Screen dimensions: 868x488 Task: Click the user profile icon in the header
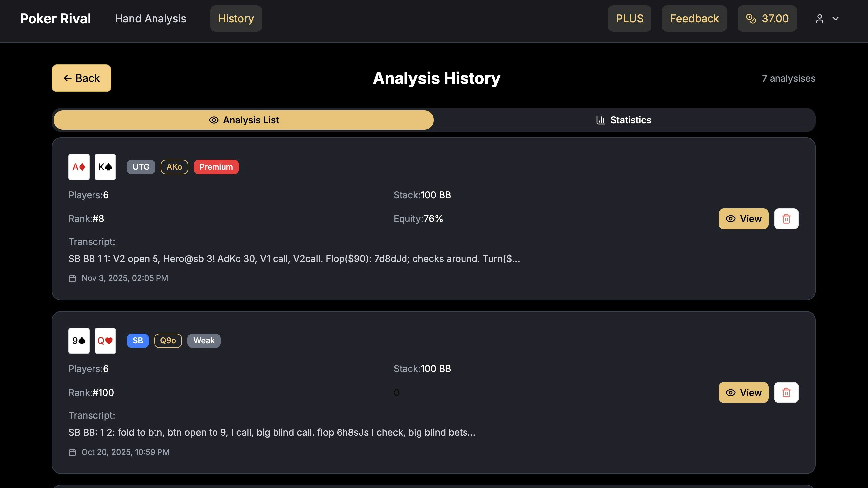[820, 19]
